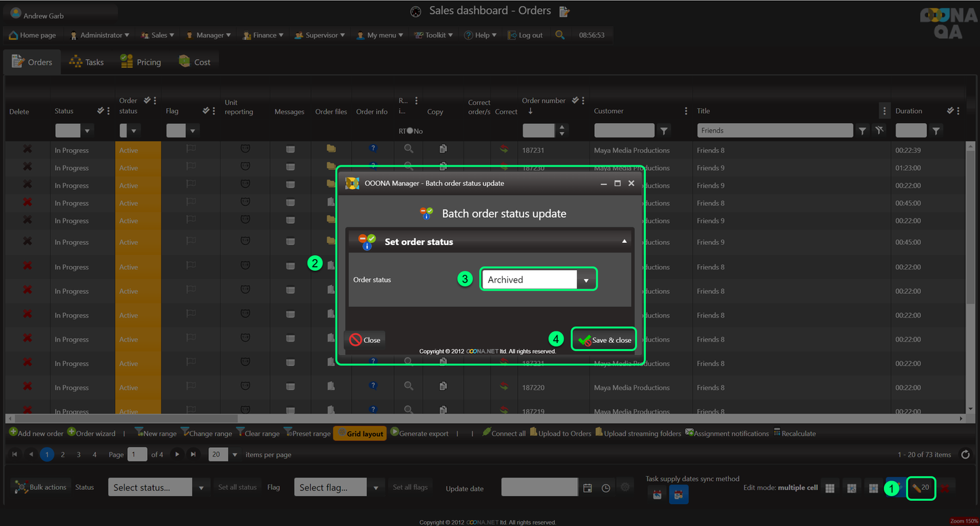Toggle the RT Yes/No filter switch
This screenshot has width=980, height=526.
410,131
